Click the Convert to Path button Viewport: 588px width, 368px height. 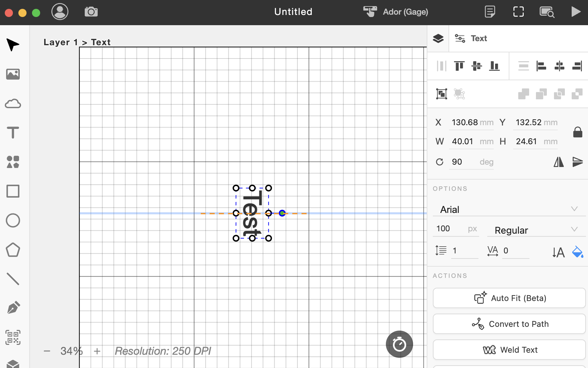click(509, 324)
